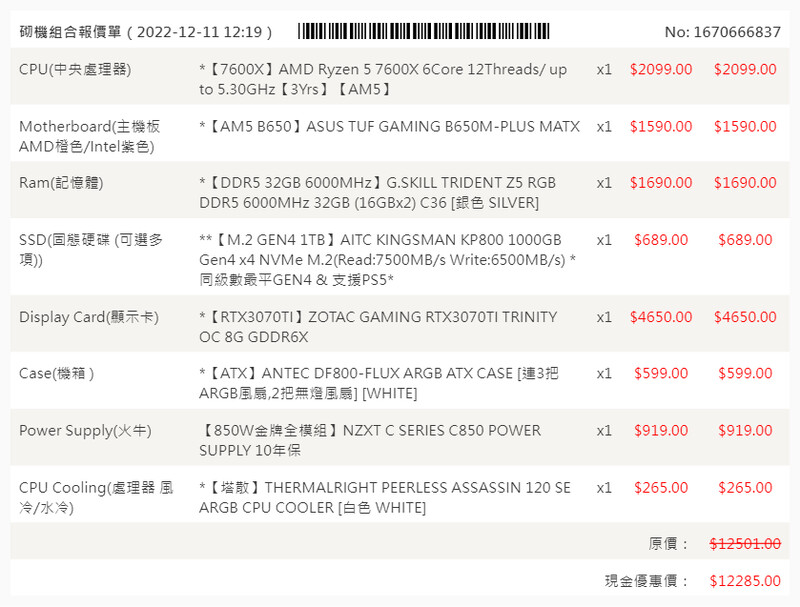Click the 現金優惠價 label

(647, 580)
